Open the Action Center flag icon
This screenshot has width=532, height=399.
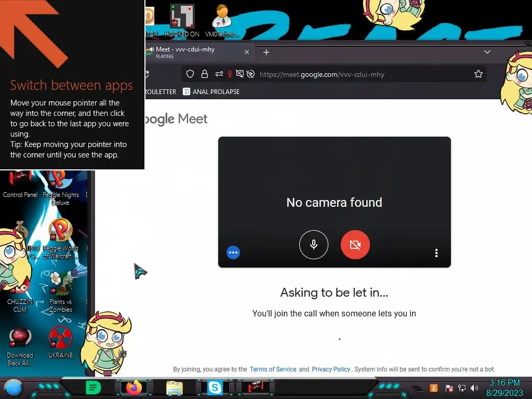449,388
